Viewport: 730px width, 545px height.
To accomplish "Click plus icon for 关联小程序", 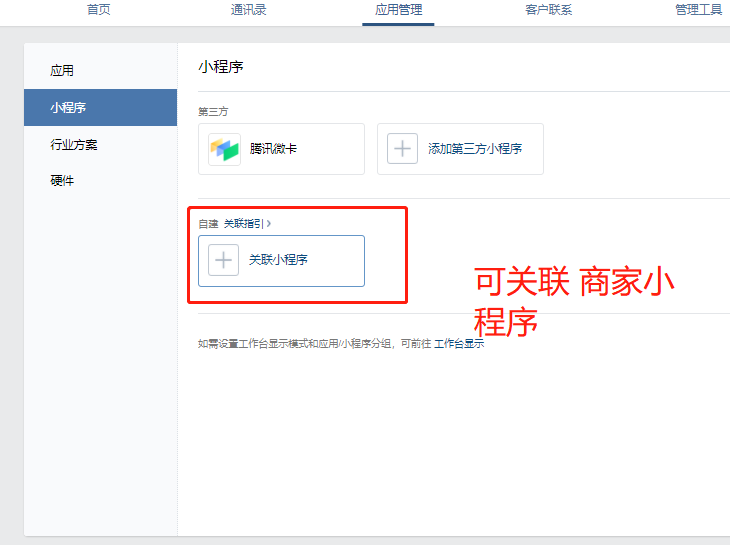I will (223, 260).
